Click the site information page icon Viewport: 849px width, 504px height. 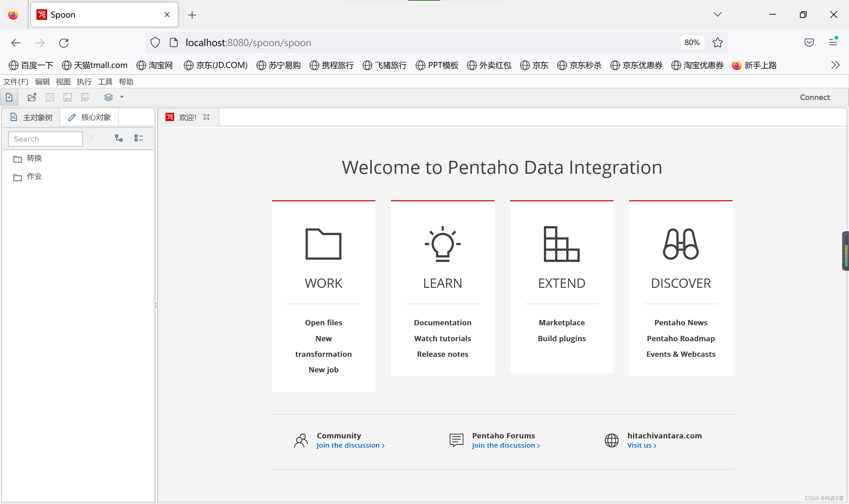click(x=173, y=42)
